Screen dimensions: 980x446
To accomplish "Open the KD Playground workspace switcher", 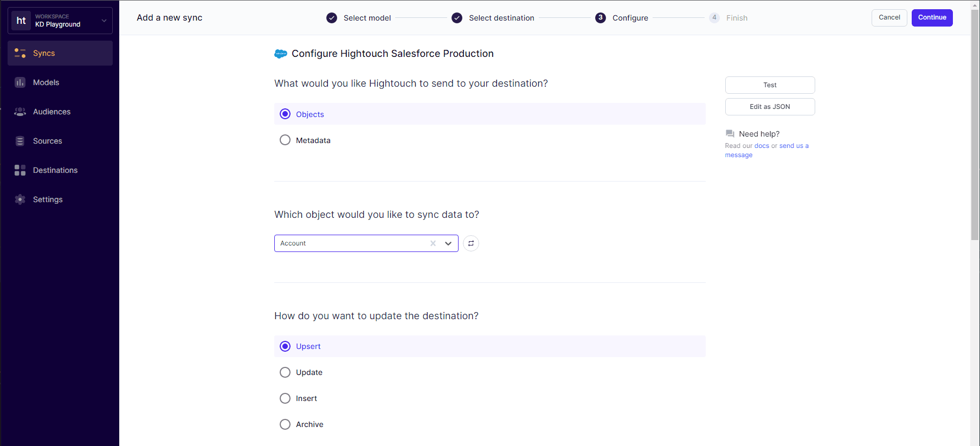I will pos(60,21).
